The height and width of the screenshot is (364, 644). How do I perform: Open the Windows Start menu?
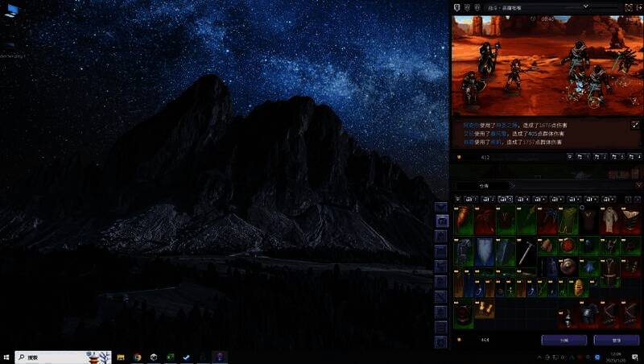tap(7, 356)
